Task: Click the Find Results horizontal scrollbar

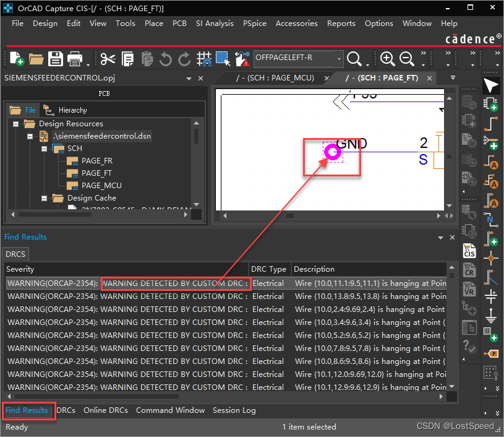Action: point(93,396)
